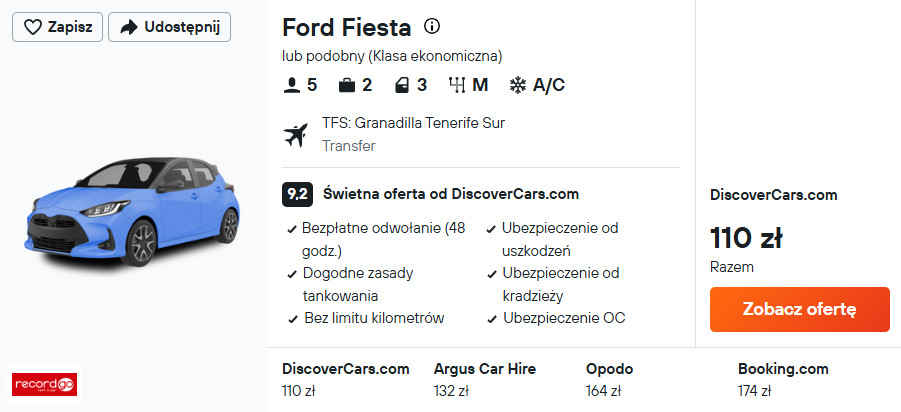Screen dimensions: 901x412
Task: Click the Ford Fiesta title
Action: (346, 26)
